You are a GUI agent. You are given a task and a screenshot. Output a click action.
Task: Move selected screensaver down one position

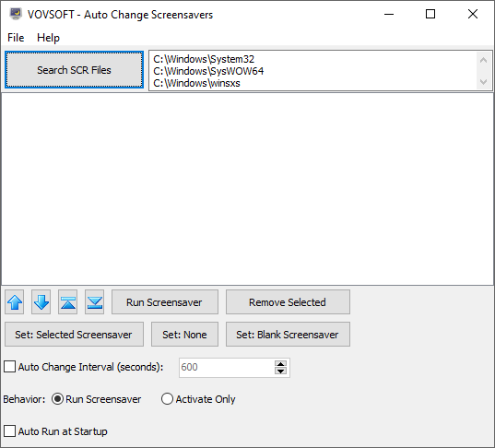[x=41, y=302]
